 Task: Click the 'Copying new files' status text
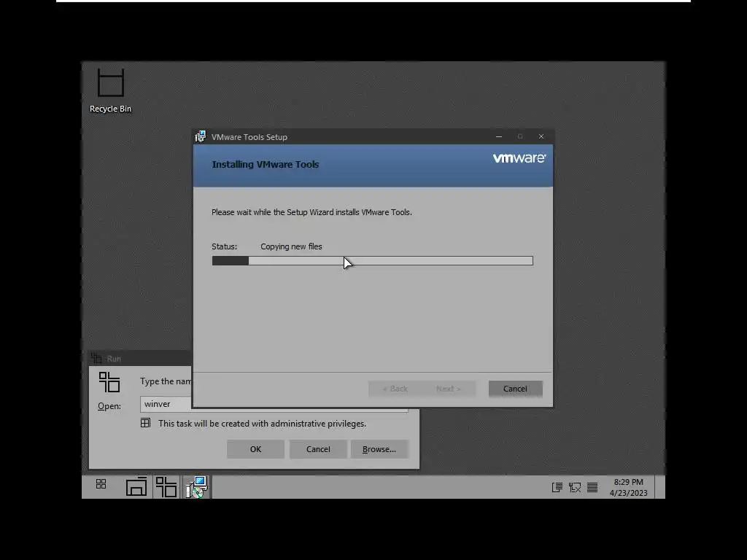(291, 246)
